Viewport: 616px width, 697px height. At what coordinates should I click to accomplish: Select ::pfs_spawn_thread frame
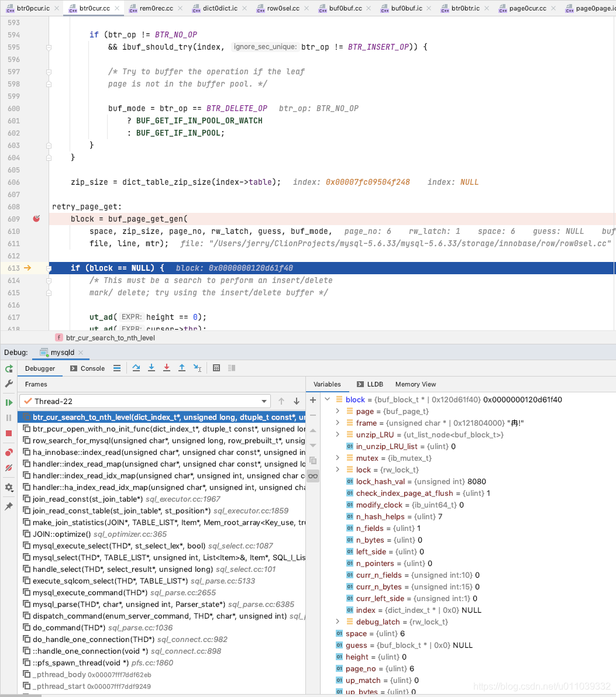coord(162,663)
